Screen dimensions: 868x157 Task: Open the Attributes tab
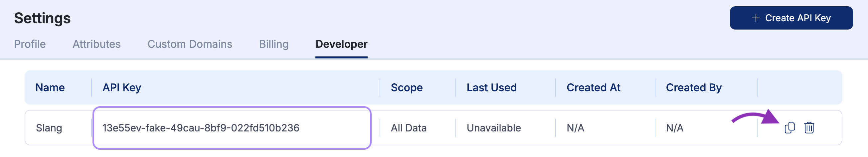96,44
